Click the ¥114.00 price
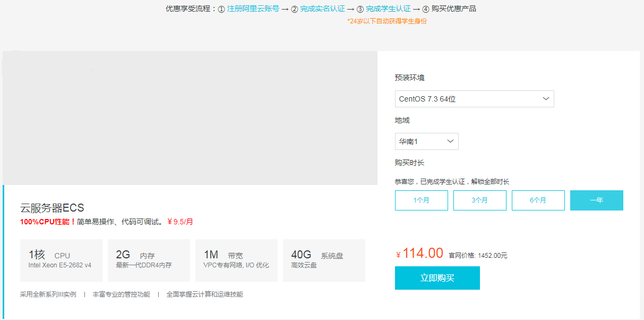The image size is (644, 320). point(419,254)
